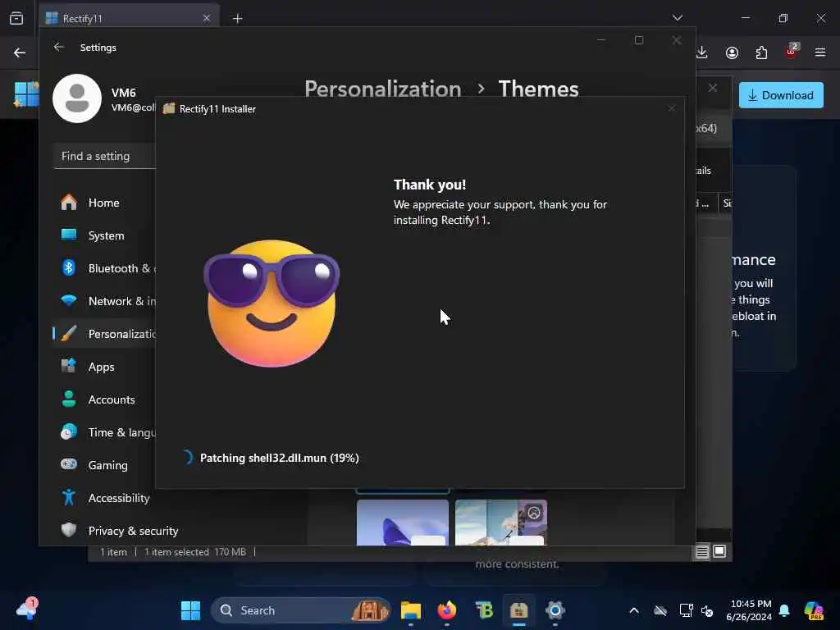Select Personalization in Settings sidebar
The width and height of the screenshot is (840, 630).
104,334
